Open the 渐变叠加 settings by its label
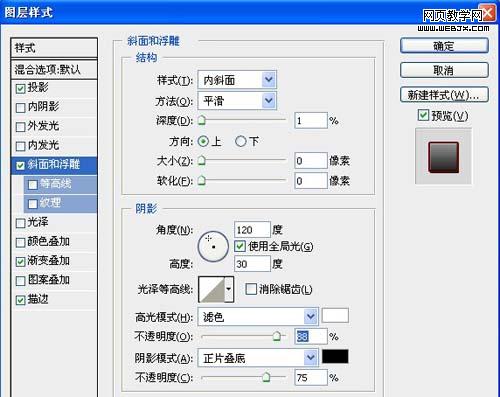This screenshot has height=397, width=500. coord(48,261)
